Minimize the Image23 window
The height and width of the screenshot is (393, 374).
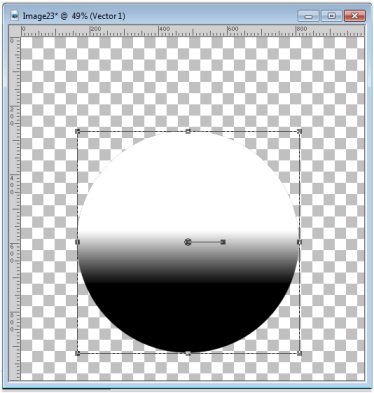click(308, 16)
